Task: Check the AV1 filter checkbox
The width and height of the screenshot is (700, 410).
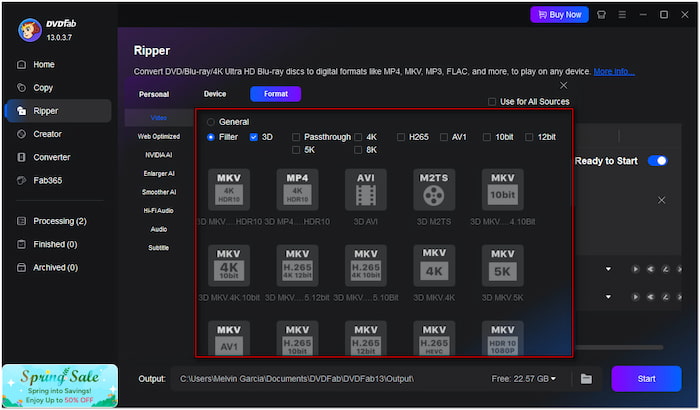Action: tap(444, 137)
